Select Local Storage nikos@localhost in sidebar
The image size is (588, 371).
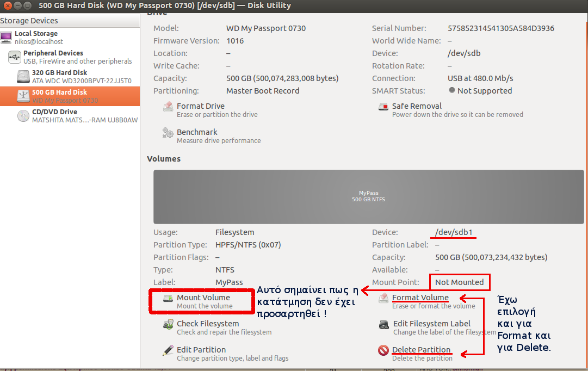pyautogui.click(x=70, y=38)
